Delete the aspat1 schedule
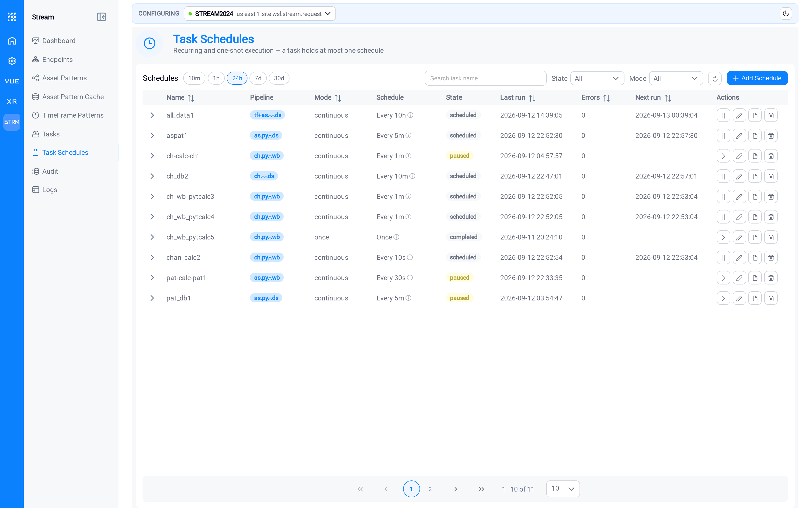 (x=771, y=136)
